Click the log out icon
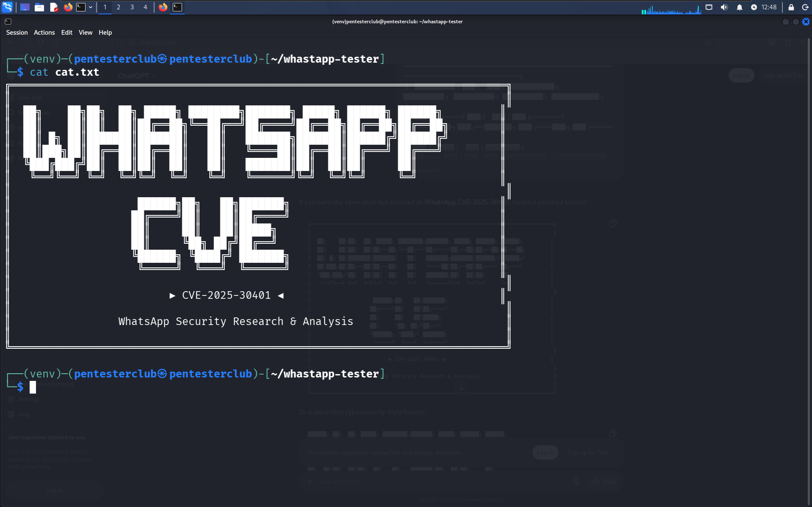The height and width of the screenshot is (507, 812). point(805,7)
